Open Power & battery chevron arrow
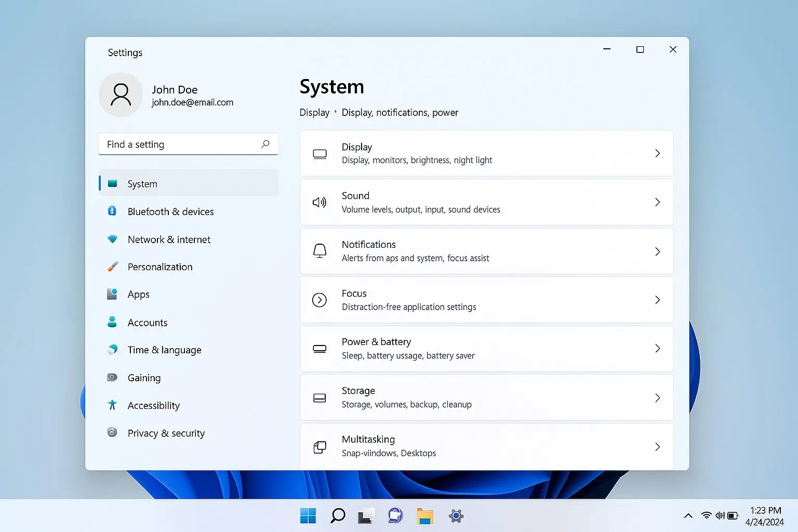Viewport: 798px width, 532px height. click(x=657, y=349)
